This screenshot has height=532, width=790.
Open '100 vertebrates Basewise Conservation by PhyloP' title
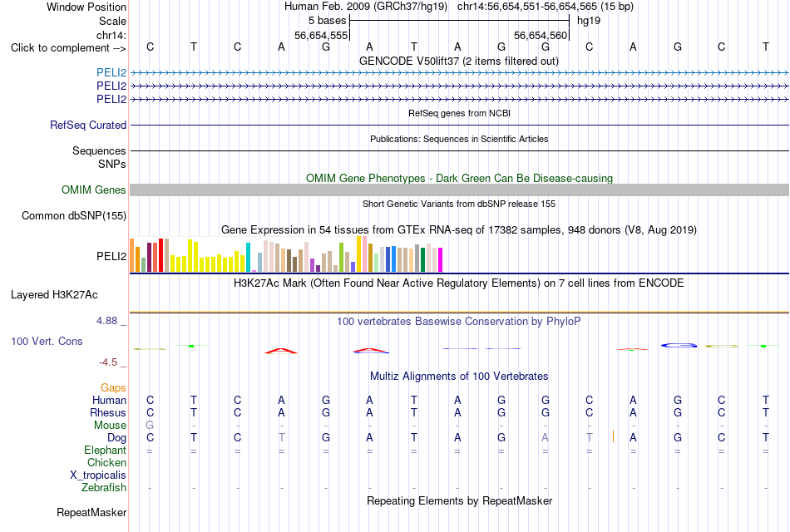(459, 322)
